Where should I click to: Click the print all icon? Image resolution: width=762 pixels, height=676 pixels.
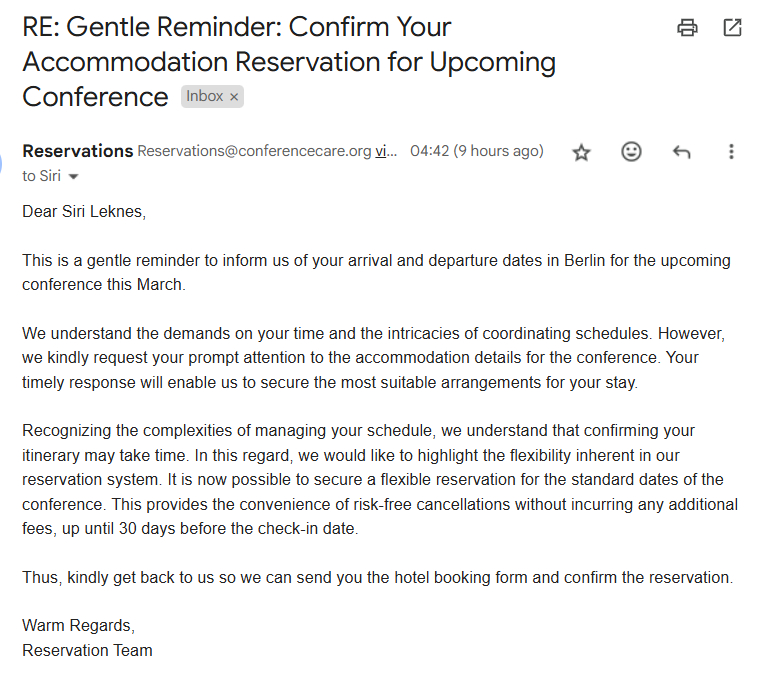[687, 28]
